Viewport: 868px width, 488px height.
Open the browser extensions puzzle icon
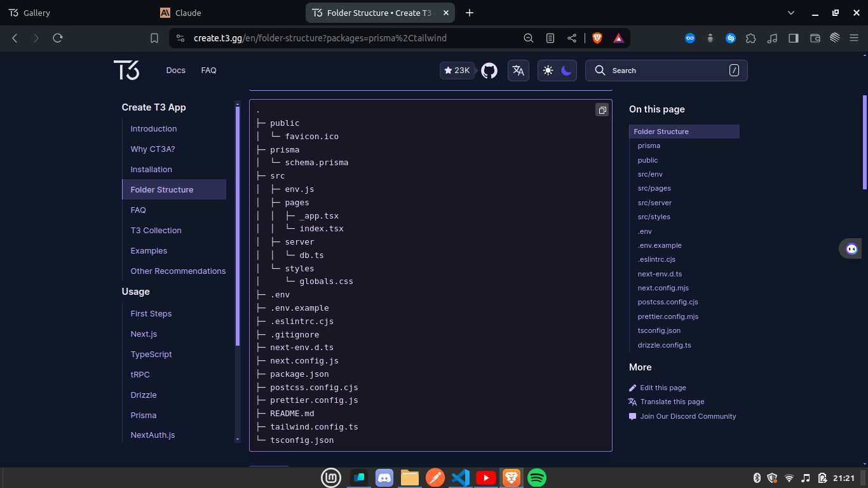point(751,38)
